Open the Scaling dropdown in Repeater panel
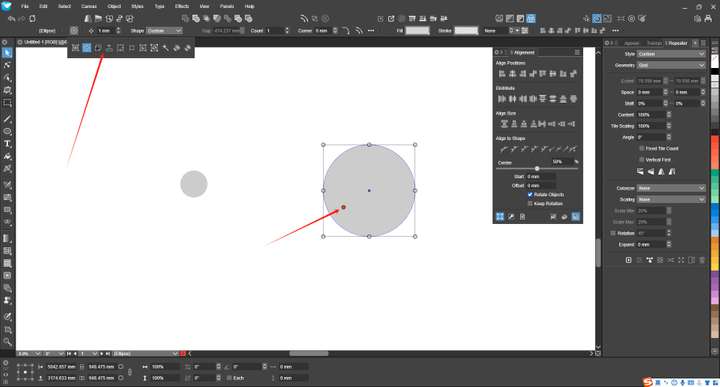This screenshot has height=387, width=720. pos(671,200)
